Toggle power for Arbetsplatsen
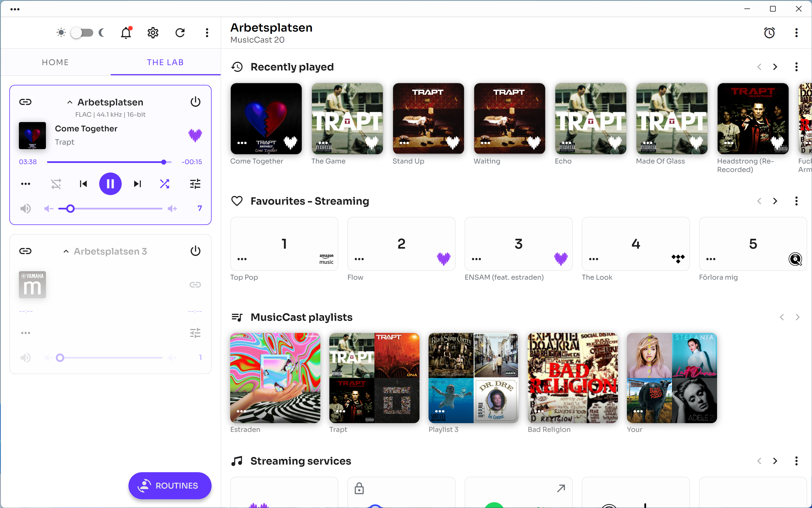Screen dimensions: 812x508 pyautogui.click(x=196, y=102)
